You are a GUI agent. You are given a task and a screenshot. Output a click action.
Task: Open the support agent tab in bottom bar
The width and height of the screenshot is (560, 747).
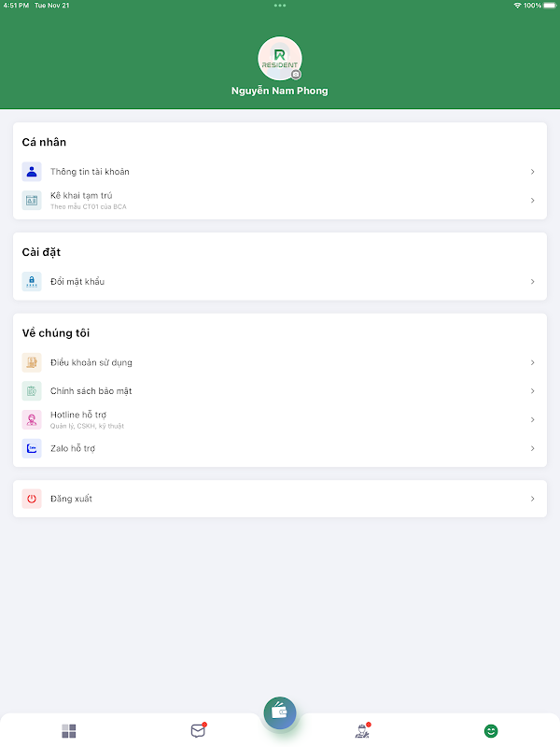[x=362, y=731]
